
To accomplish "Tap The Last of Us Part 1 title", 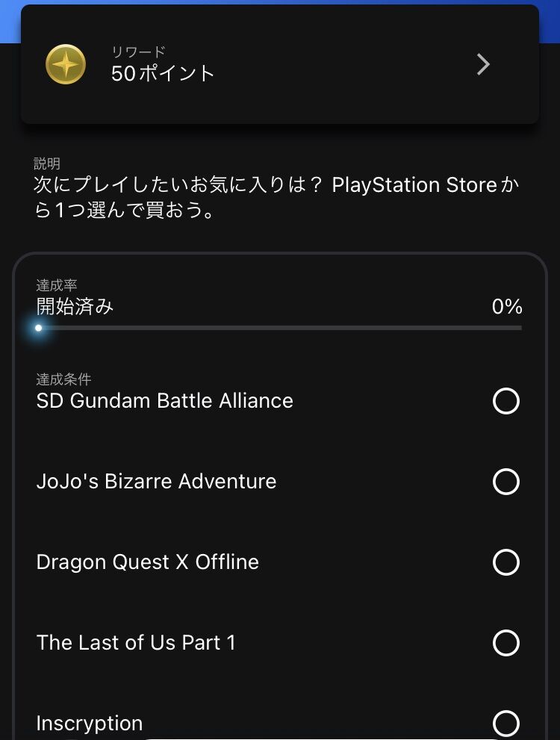I will tap(136, 643).
